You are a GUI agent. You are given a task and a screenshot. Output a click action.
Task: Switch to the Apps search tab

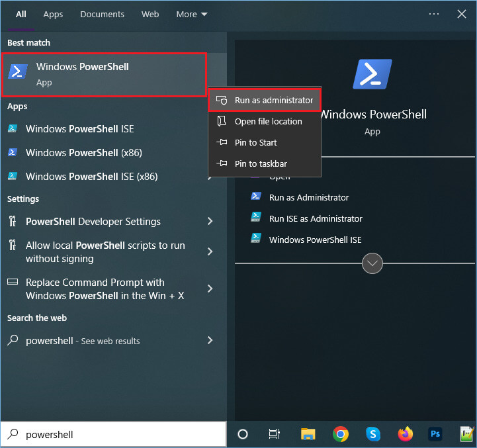tap(53, 15)
